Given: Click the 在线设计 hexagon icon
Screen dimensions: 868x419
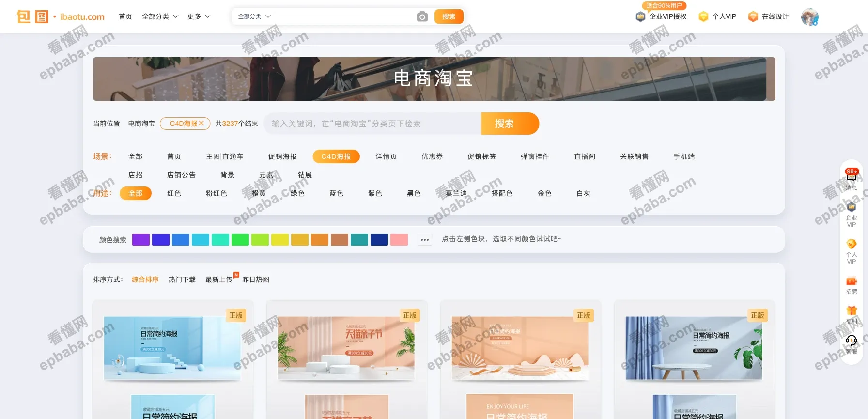Looking at the screenshot, I should [753, 16].
